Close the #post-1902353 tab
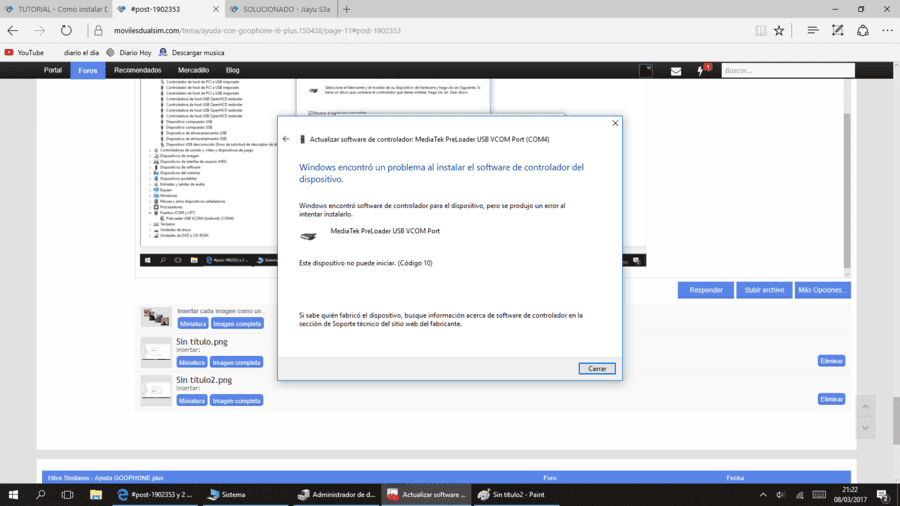 point(216,9)
